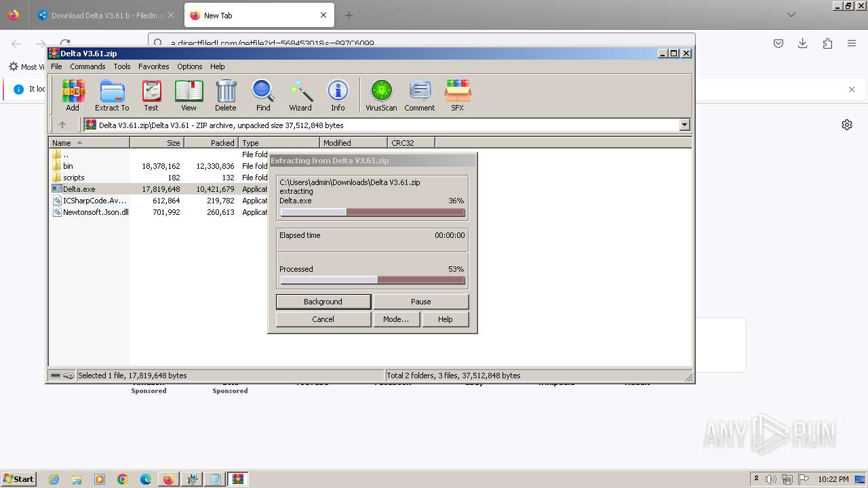
Task: Open a new Firefox tab plus button
Action: coord(349,15)
